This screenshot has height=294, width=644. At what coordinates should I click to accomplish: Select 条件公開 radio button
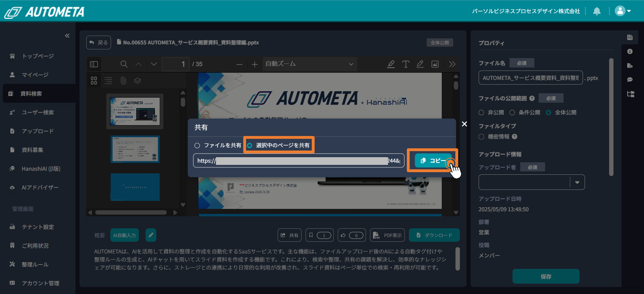(512, 113)
